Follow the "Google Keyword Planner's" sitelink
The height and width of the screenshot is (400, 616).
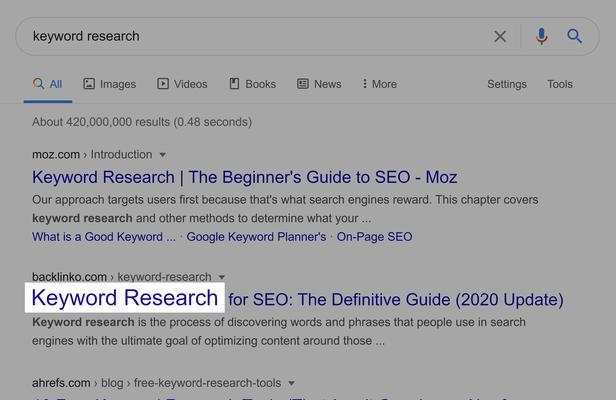click(256, 237)
